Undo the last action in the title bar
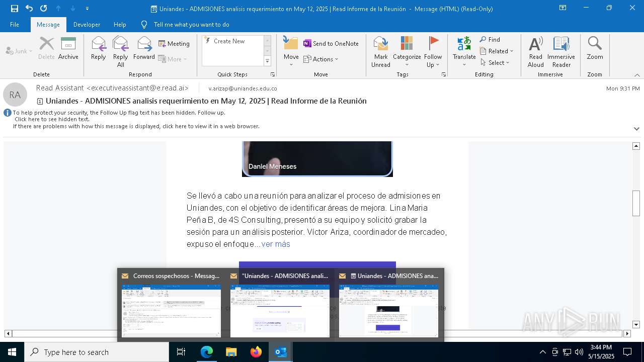Viewport: 644px width, 362px height. click(29, 9)
